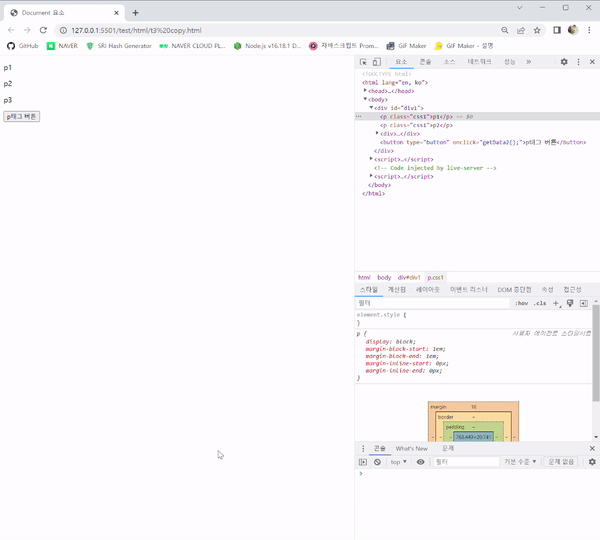Expand the second script node after comment
The width and height of the screenshot is (600, 540).
[x=371, y=176]
